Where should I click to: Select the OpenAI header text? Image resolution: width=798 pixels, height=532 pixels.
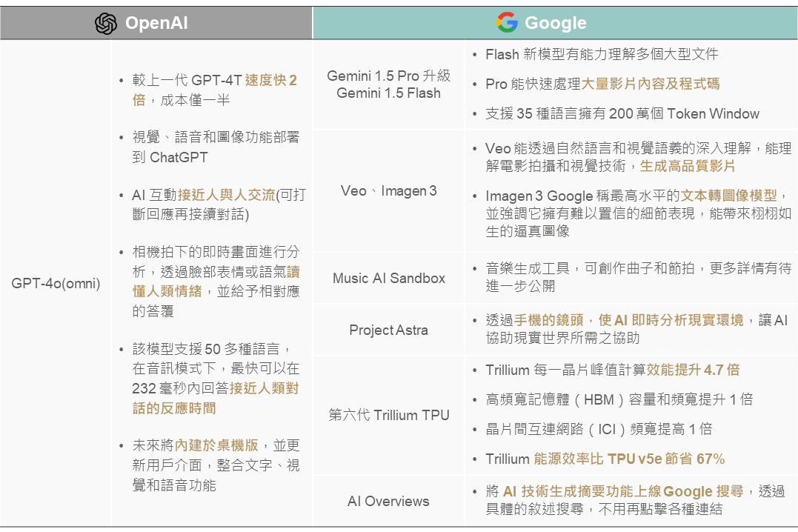click(x=156, y=24)
